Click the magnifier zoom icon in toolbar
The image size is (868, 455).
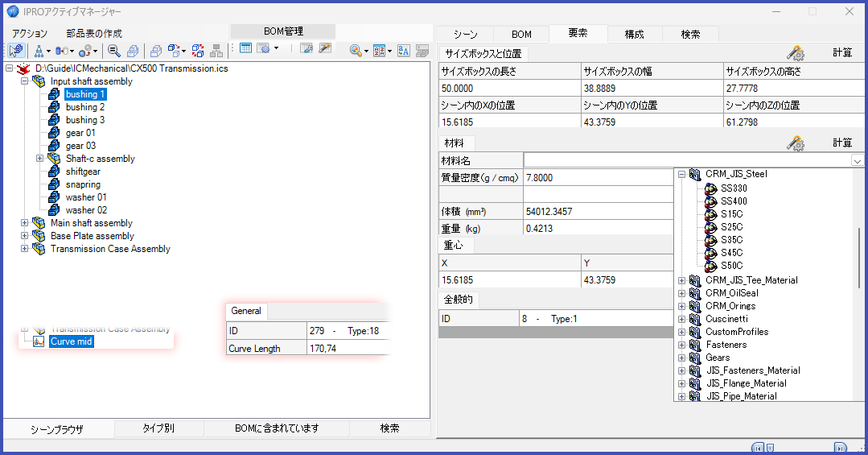tap(114, 50)
